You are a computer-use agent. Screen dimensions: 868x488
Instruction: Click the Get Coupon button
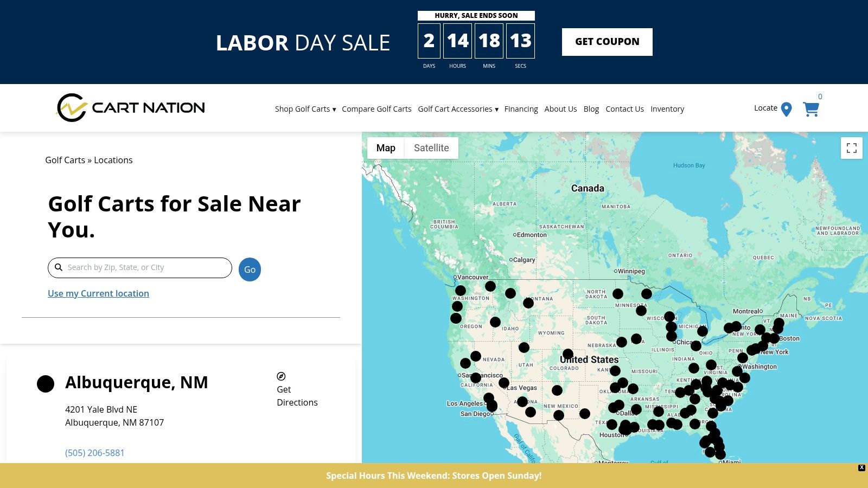click(607, 42)
